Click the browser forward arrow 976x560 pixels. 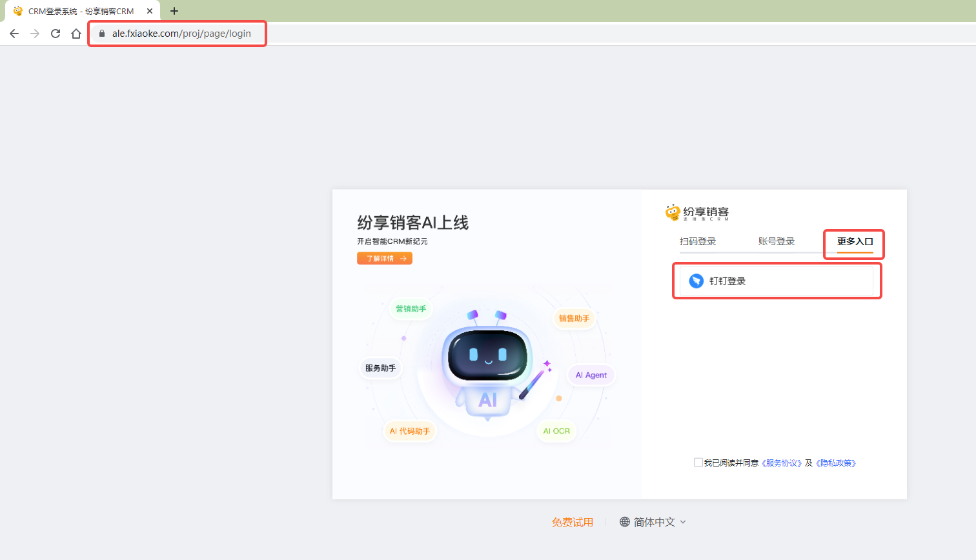pyautogui.click(x=35, y=34)
